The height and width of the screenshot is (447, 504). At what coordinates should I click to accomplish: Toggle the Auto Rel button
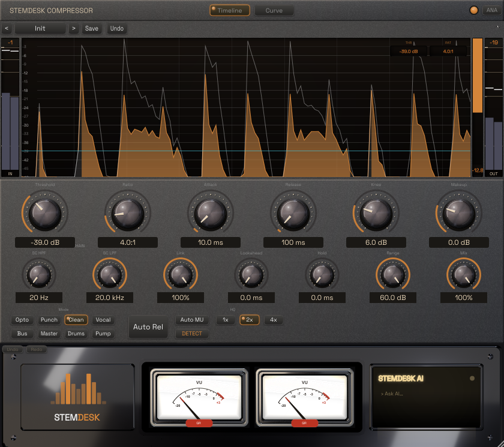click(x=148, y=327)
